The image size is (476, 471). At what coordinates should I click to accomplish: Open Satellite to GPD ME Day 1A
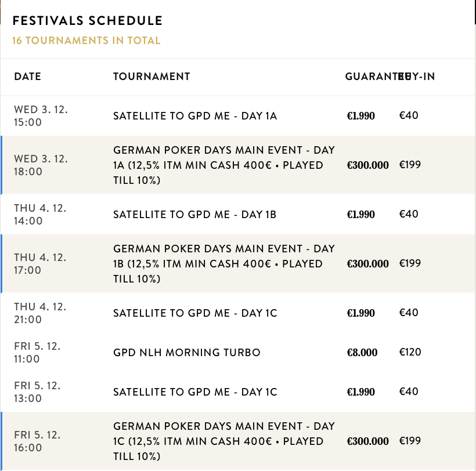point(195,116)
